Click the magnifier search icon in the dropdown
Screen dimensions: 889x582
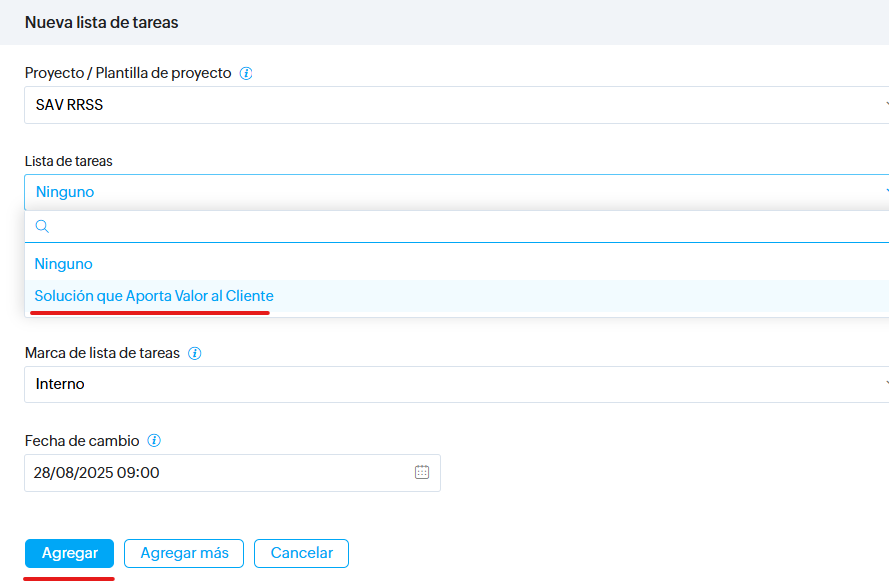click(x=42, y=227)
